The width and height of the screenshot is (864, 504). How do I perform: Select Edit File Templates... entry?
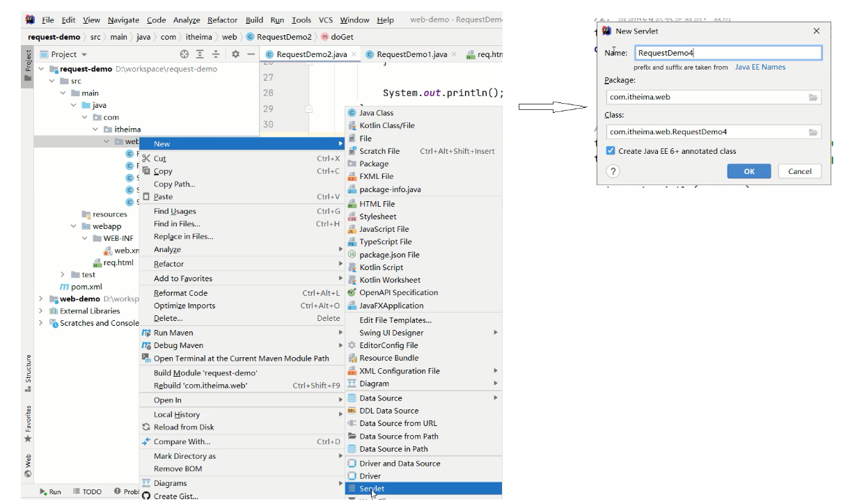click(423, 320)
